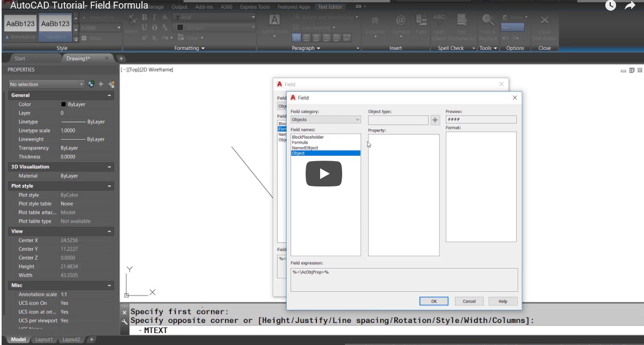Click OK in the Field dialog
This screenshot has height=345, width=644.
(x=433, y=301)
